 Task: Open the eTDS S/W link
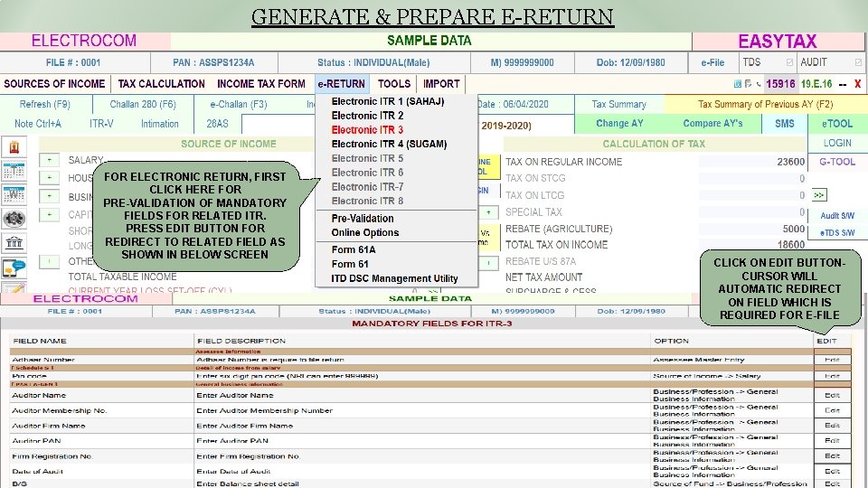pos(837,233)
